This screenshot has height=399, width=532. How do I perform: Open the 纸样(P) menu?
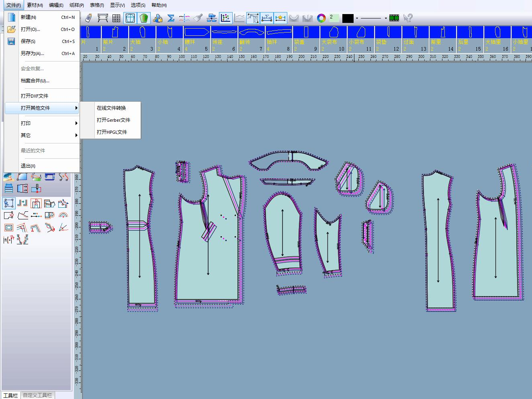click(x=77, y=5)
